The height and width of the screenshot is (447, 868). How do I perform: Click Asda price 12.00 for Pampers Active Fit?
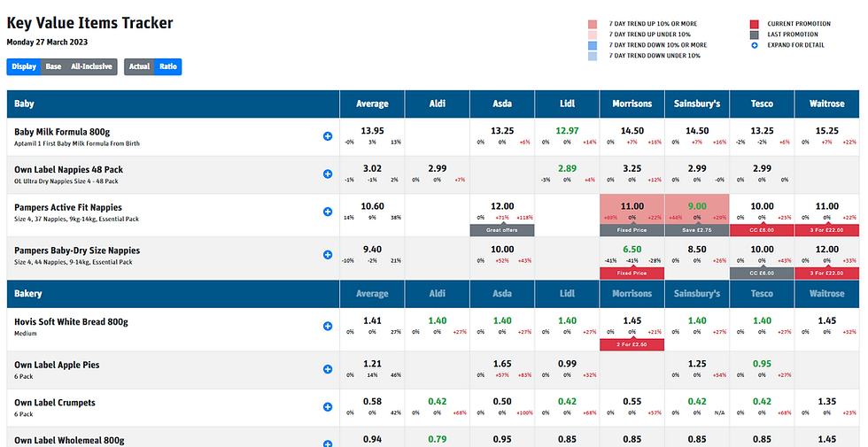pos(502,206)
